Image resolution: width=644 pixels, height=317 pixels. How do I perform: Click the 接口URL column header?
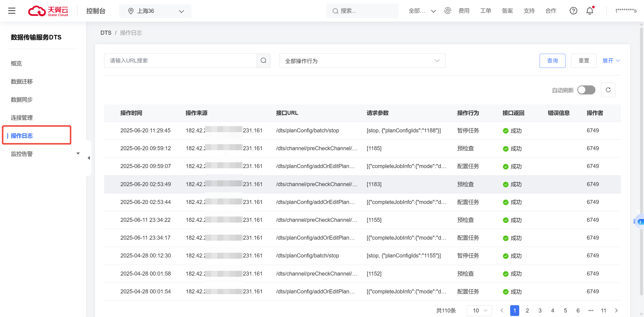click(x=287, y=113)
